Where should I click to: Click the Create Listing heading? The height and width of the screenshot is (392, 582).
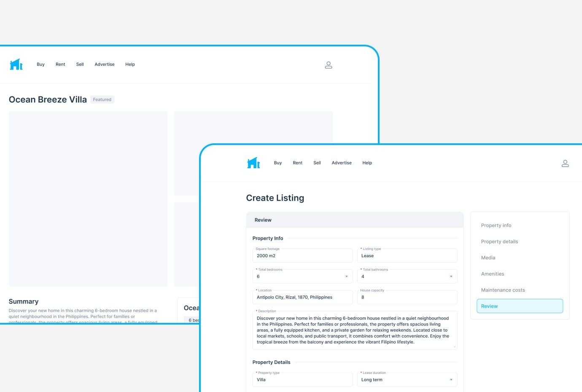point(275,198)
